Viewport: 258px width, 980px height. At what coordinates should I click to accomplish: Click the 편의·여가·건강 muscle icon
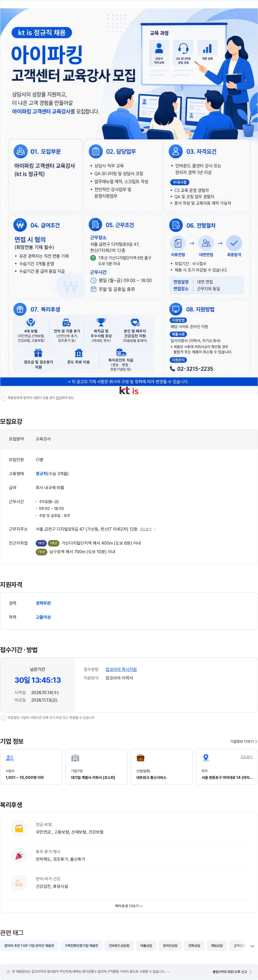(19, 883)
